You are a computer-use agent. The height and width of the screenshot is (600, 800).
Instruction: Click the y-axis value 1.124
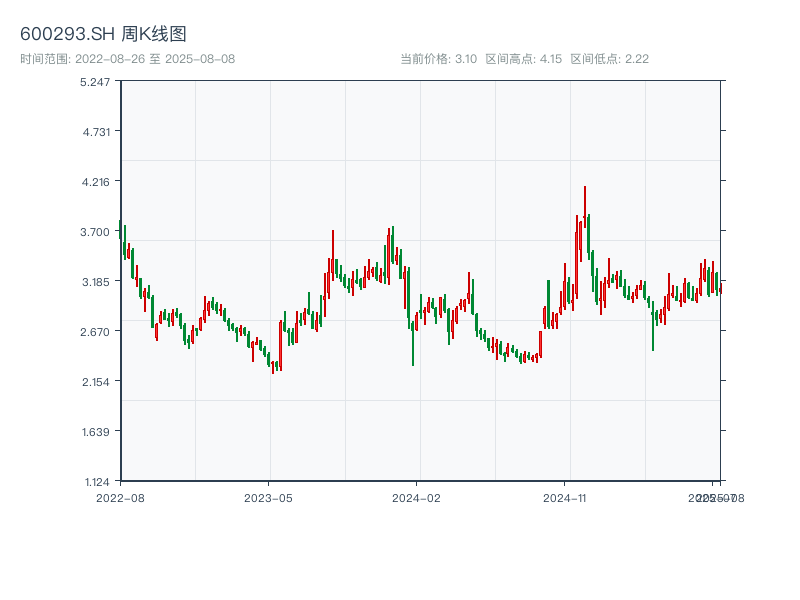pos(97,482)
